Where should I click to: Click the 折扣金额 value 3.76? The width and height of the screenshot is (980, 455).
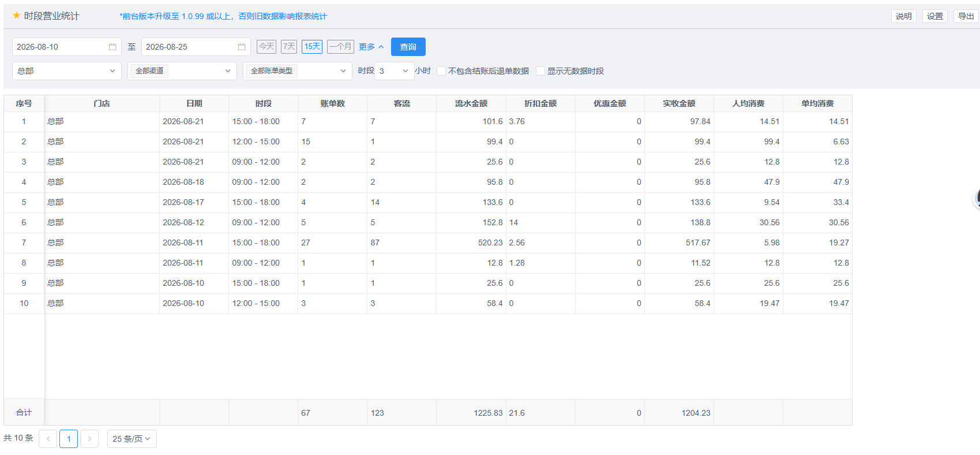[x=517, y=121]
